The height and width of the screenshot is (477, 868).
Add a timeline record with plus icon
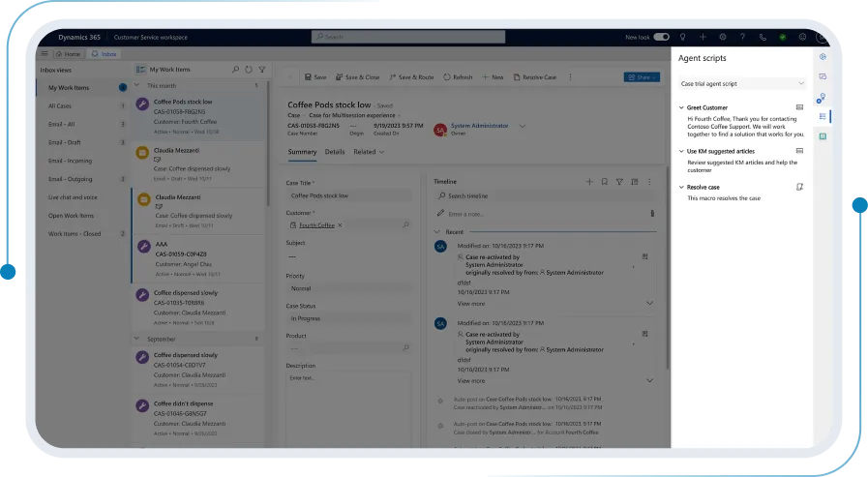coord(589,182)
